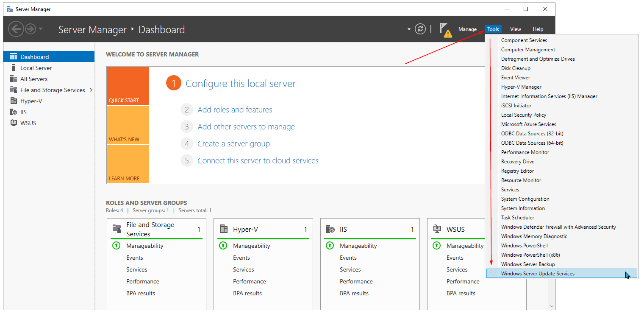Open dropdown arrow left of refresh icon
Screen dimensions: 644x314
(x=409, y=30)
